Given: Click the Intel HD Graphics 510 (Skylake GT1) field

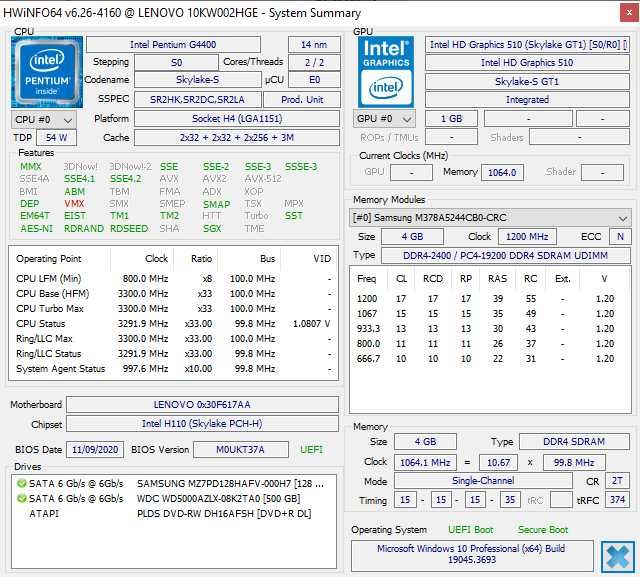Looking at the screenshot, I should tap(527, 44).
